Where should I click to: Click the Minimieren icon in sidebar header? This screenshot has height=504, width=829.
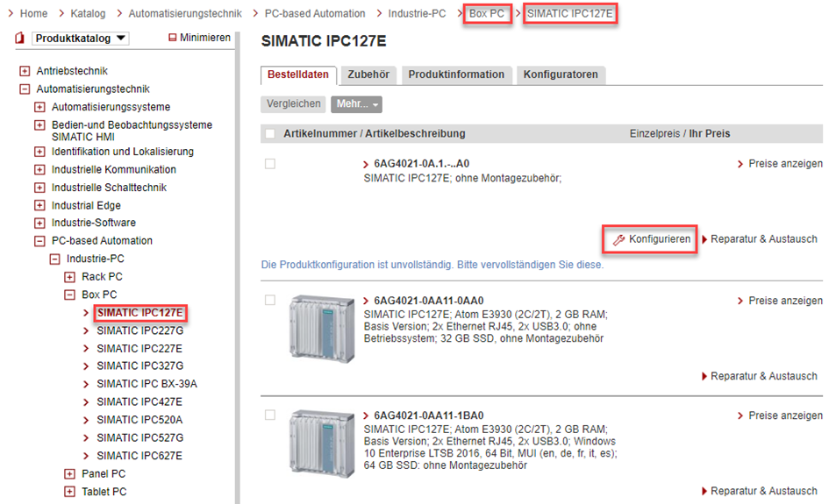(x=172, y=38)
